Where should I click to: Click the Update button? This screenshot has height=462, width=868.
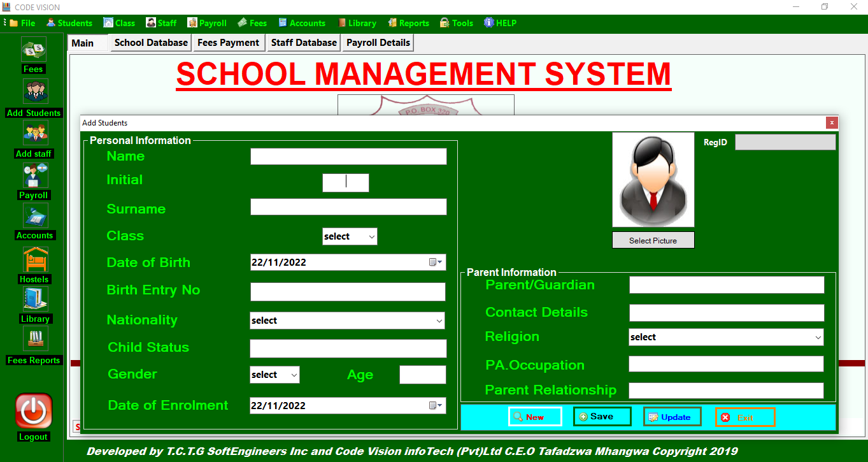click(x=672, y=417)
